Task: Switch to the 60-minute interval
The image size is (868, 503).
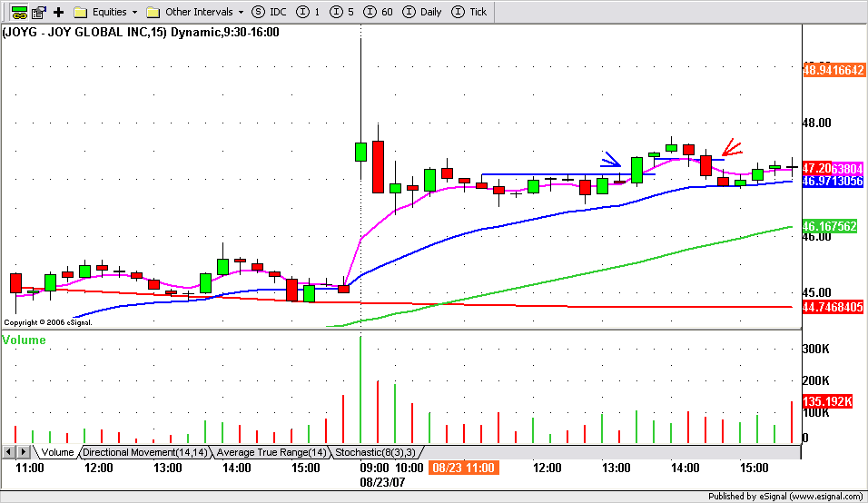Action: pos(378,12)
